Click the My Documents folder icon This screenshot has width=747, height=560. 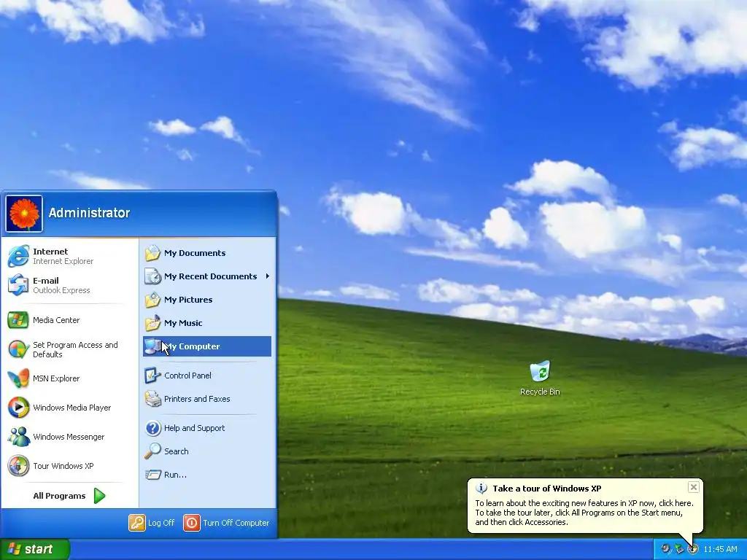point(153,253)
